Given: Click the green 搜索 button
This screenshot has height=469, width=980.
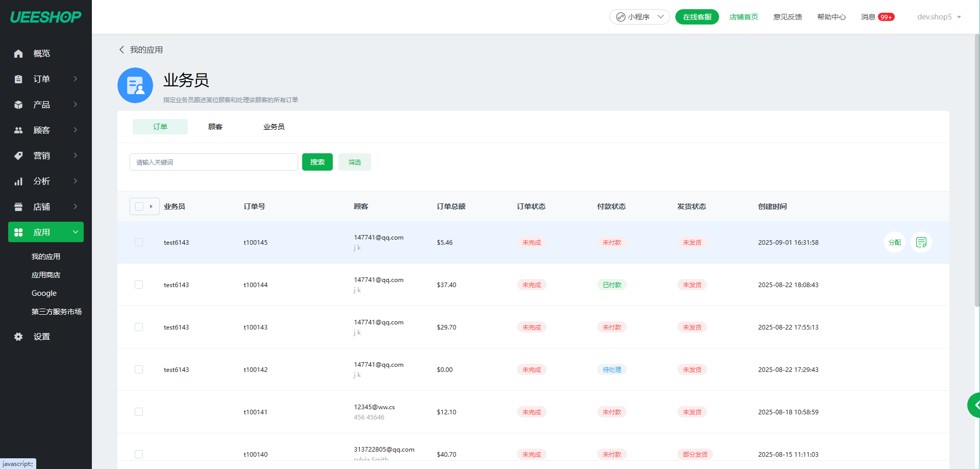Looking at the screenshot, I should (317, 162).
